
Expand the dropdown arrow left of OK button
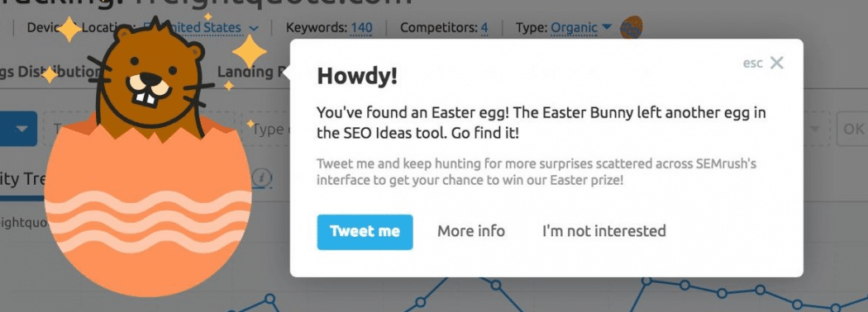(x=815, y=129)
